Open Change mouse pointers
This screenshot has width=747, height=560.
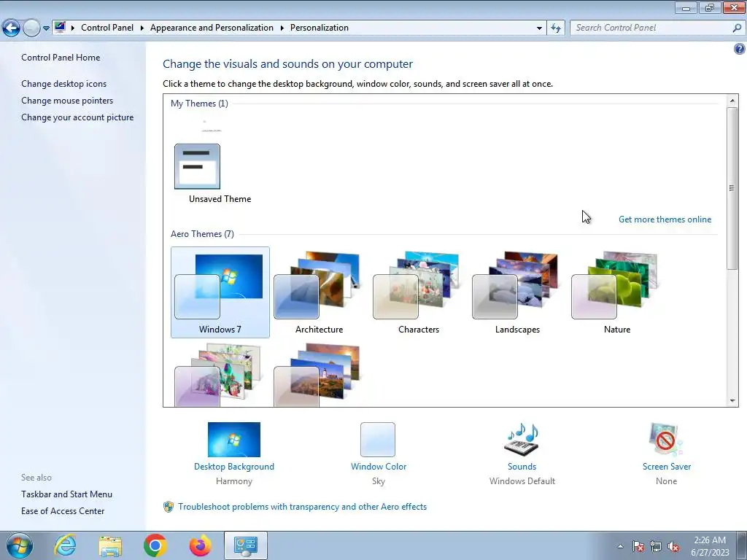[x=67, y=101]
